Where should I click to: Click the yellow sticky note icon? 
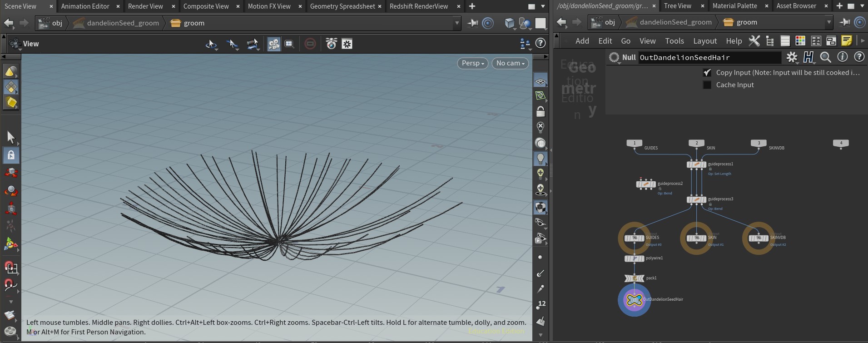point(846,41)
